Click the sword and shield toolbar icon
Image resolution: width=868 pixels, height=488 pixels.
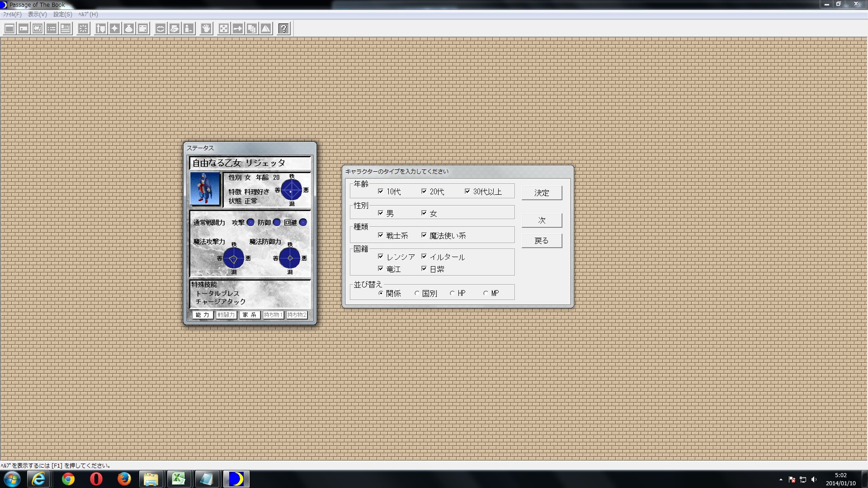(x=101, y=29)
